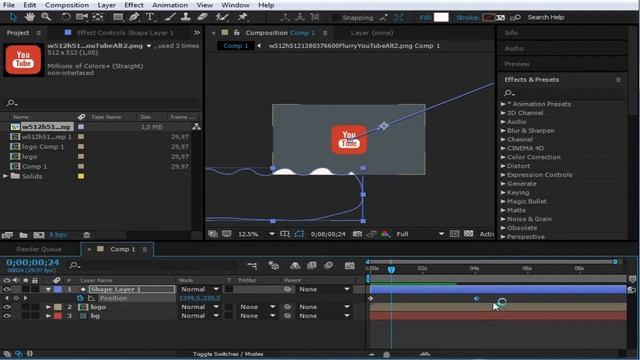Screen dimensions: 640x360
Task: Click the current time 0;00;00;24 display
Action: tap(33, 262)
